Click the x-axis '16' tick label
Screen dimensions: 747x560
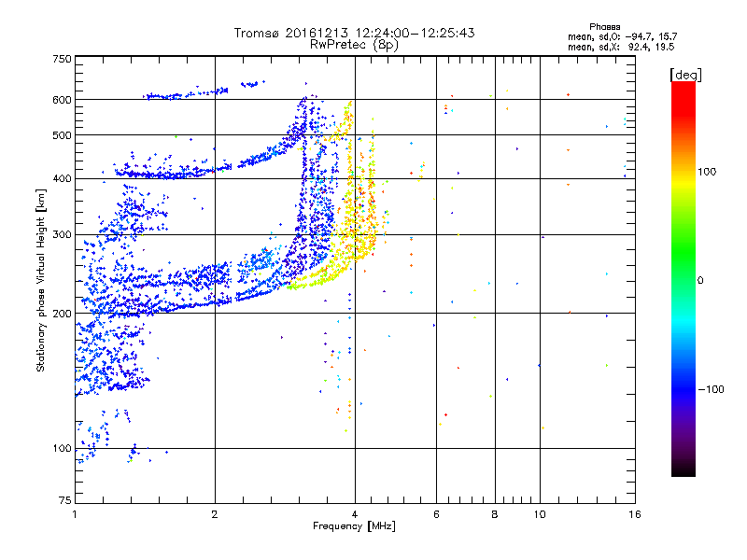point(635,514)
